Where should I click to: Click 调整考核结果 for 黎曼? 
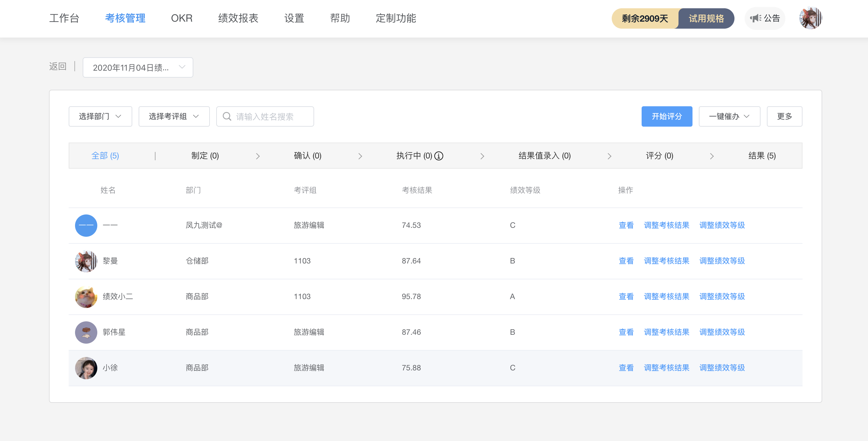(666, 261)
